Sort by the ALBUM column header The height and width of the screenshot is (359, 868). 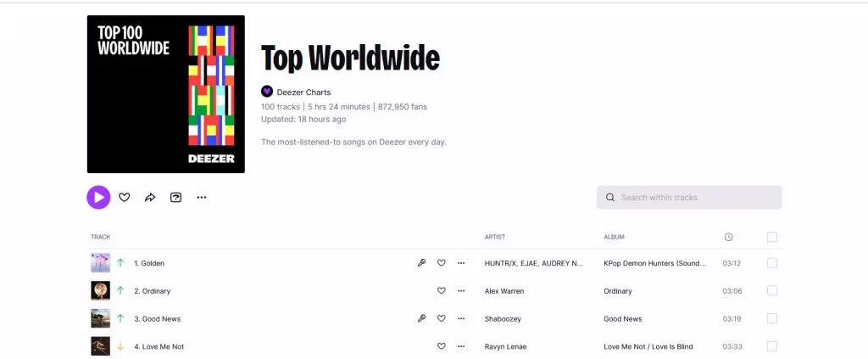pyautogui.click(x=614, y=237)
